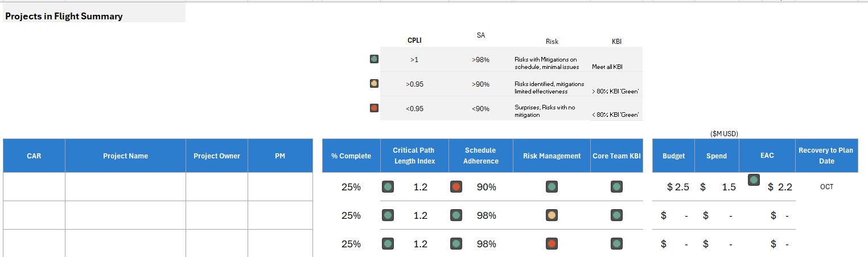868x257 pixels.
Task: Select 'Risks identified, mitigations limited effectiveness' cell
Action: (x=552, y=84)
